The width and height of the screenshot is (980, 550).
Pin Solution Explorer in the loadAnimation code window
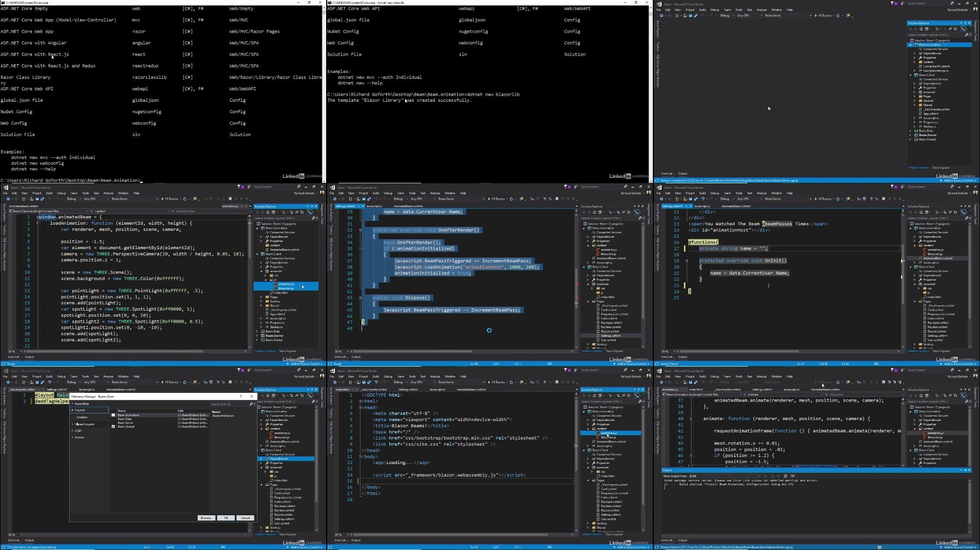(312, 206)
